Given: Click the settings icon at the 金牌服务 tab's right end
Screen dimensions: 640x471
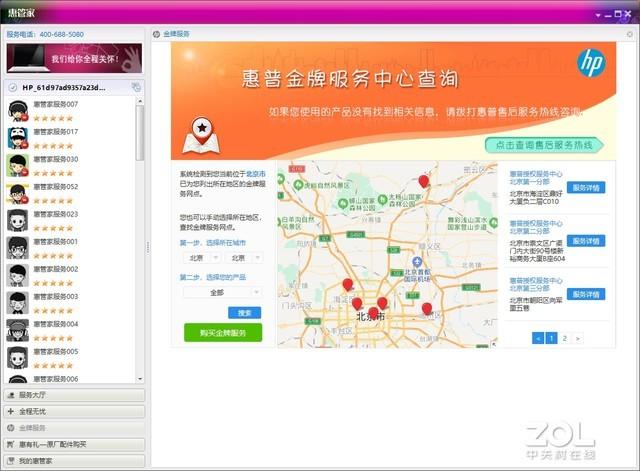Looking at the screenshot, I should [629, 34].
